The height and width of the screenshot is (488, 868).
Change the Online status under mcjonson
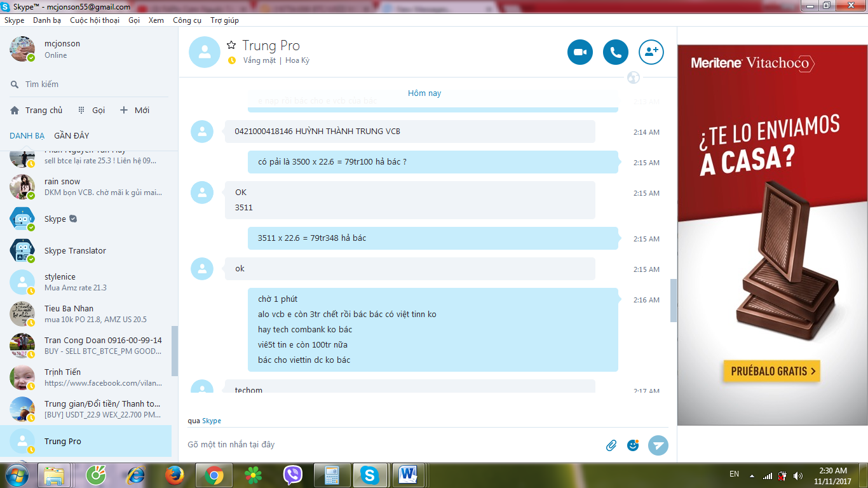point(55,55)
